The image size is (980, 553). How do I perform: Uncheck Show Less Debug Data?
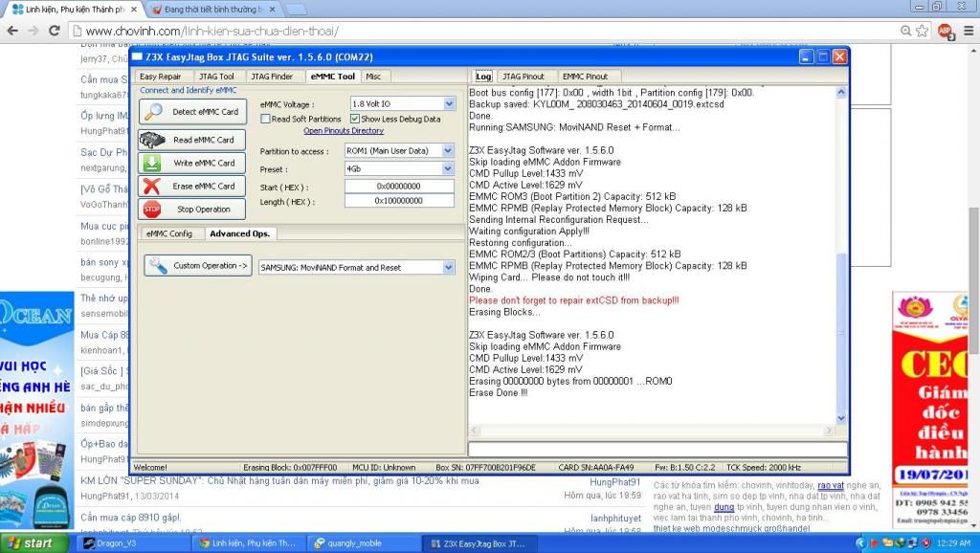(355, 119)
